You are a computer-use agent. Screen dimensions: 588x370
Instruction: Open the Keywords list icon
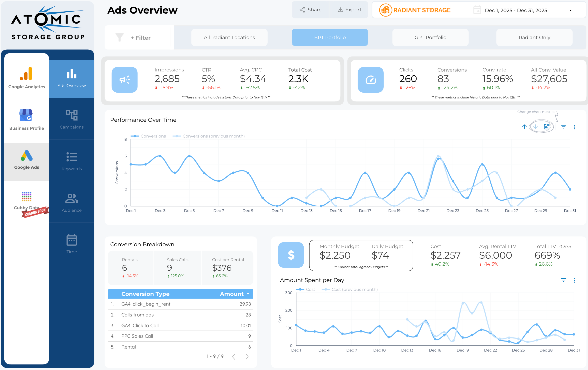[72, 157]
